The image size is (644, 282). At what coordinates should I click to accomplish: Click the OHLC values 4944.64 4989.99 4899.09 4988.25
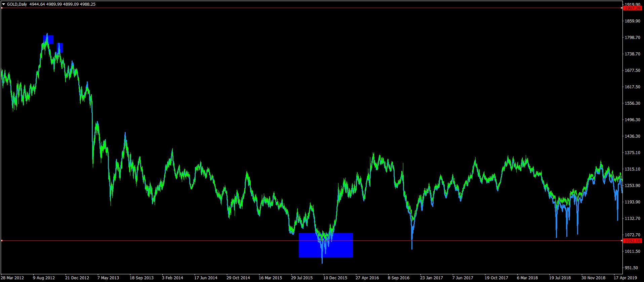pos(63,4)
